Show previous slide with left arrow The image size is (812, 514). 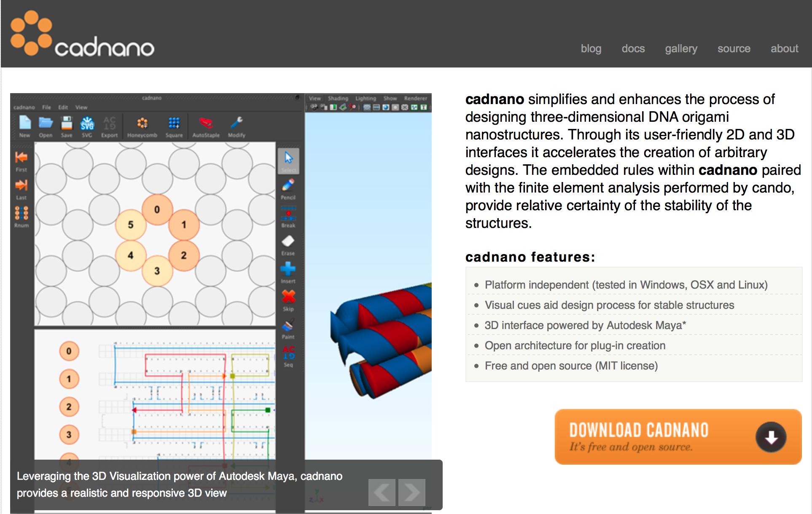pyautogui.click(x=382, y=492)
